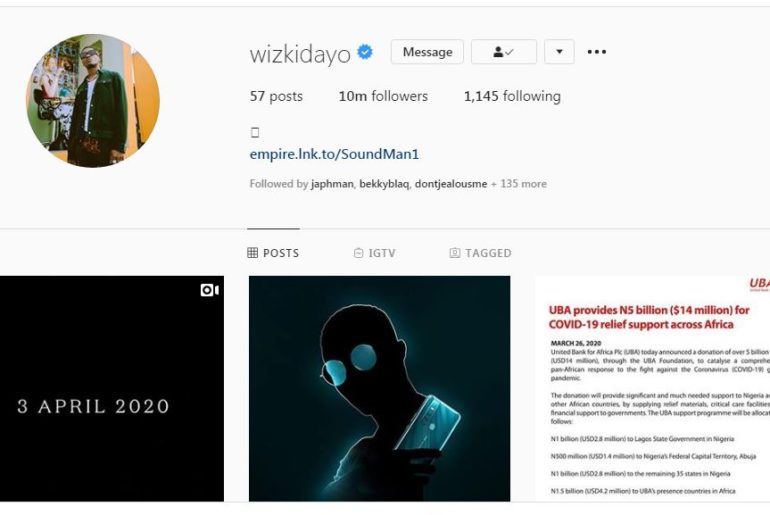This screenshot has height=515, width=770.
Task: Open the neon silhouette phone post
Action: 380,388
